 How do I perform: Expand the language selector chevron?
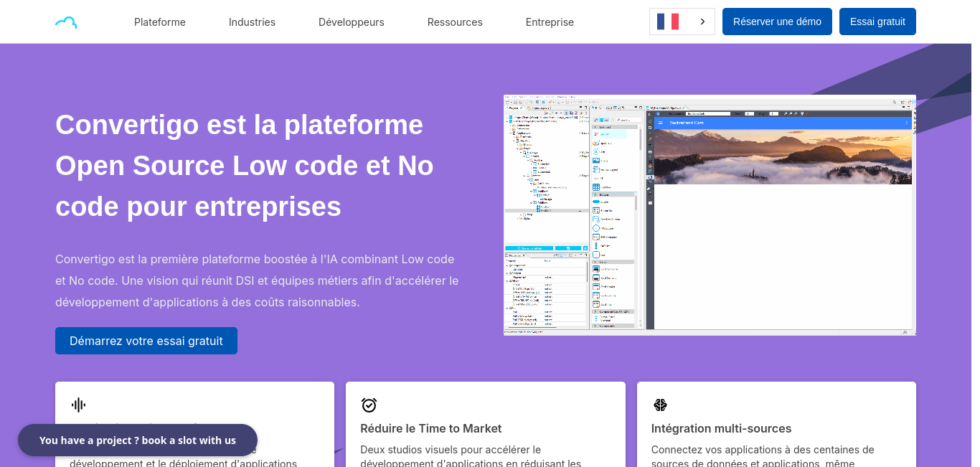click(702, 22)
